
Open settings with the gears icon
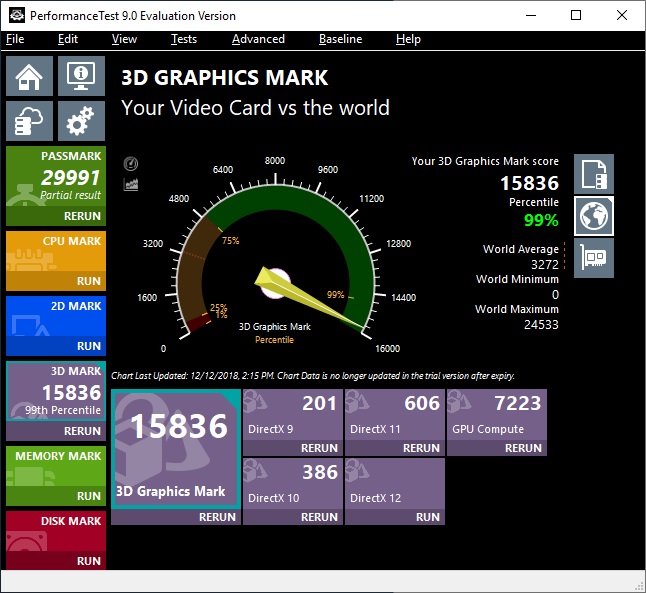[81, 122]
